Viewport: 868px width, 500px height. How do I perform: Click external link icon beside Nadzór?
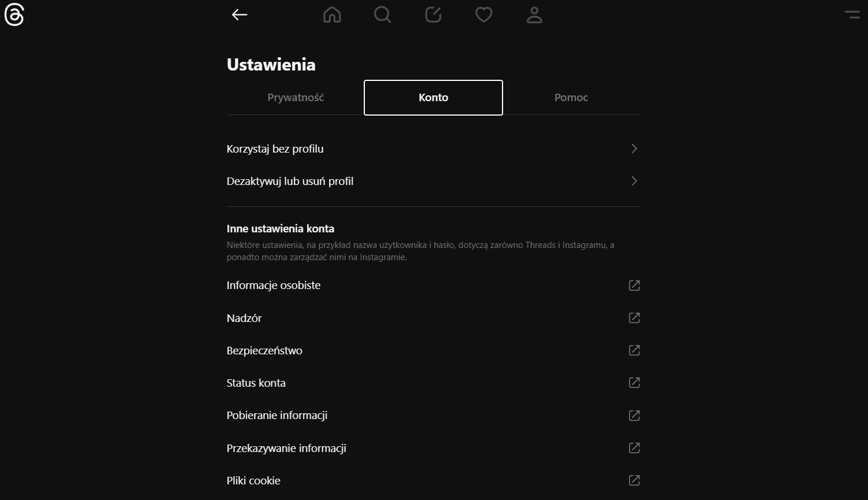634,318
